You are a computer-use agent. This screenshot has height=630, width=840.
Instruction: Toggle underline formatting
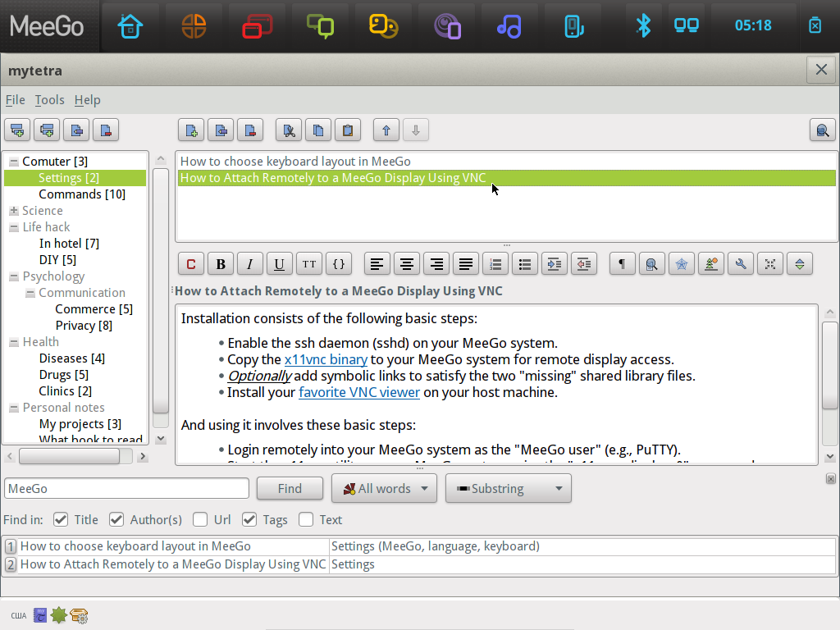pyautogui.click(x=279, y=263)
